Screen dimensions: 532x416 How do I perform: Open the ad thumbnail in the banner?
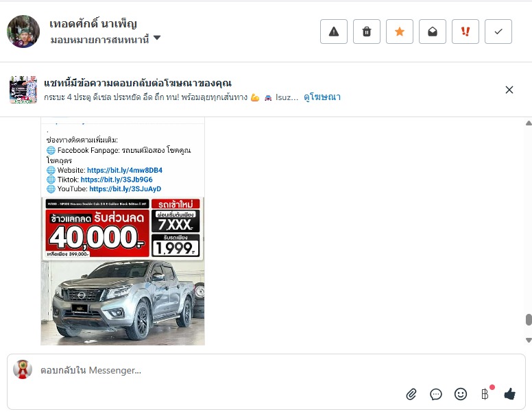pos(23,90)
